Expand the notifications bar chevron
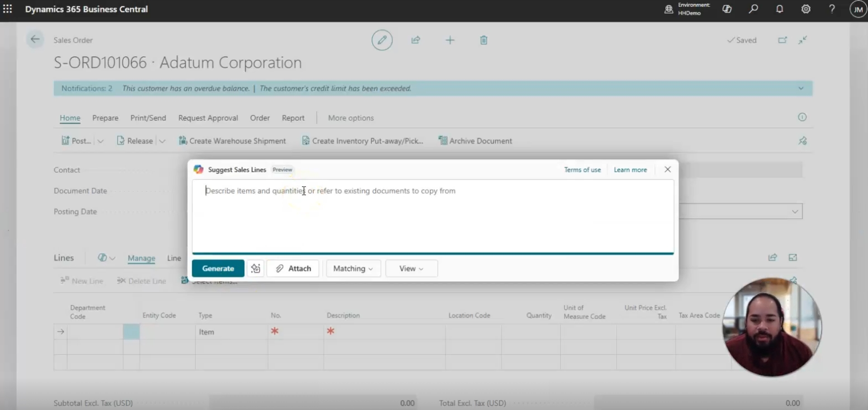Image resolution: width=868 pixels, height=410 pixels. point(801,89)
